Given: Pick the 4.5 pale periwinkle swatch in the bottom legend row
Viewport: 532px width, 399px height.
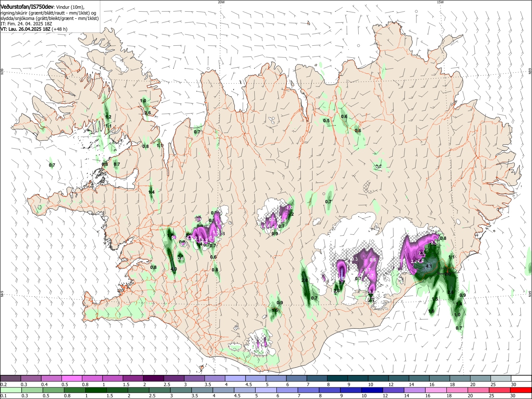Looking at the screenshot, I should click(244, 390).
